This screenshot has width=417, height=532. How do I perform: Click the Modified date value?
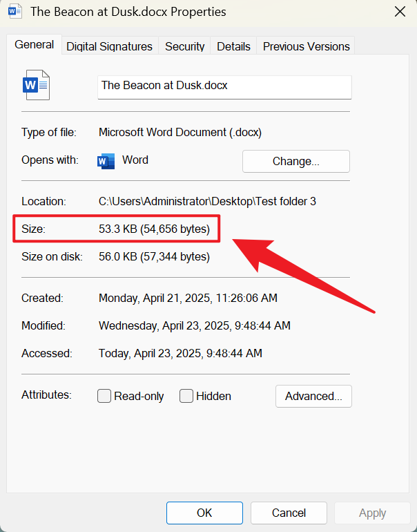(194, 325)
